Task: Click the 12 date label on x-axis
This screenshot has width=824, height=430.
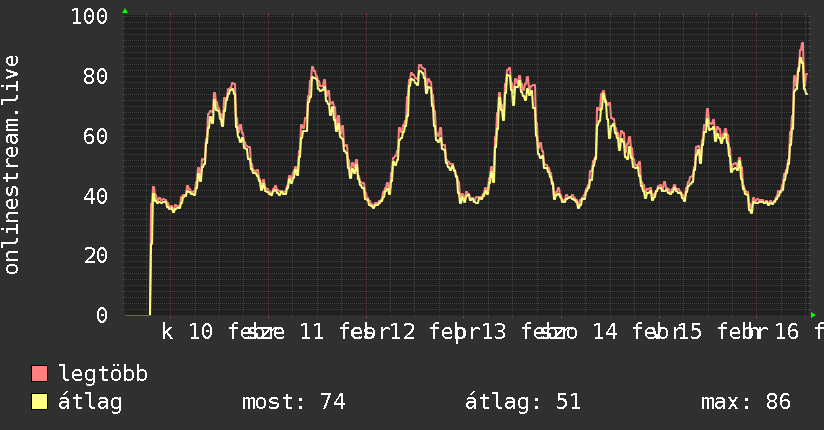Action: point(403,332)
